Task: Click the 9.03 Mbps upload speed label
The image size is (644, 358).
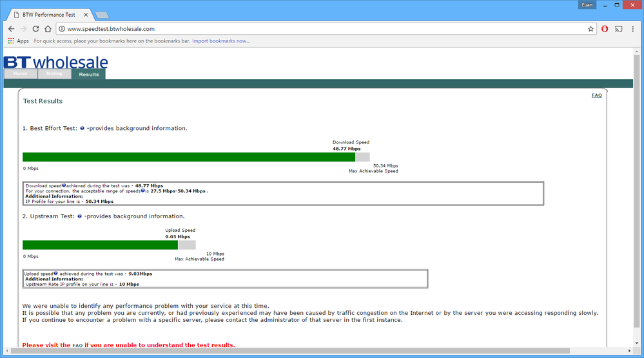Action: click(177, 236)
